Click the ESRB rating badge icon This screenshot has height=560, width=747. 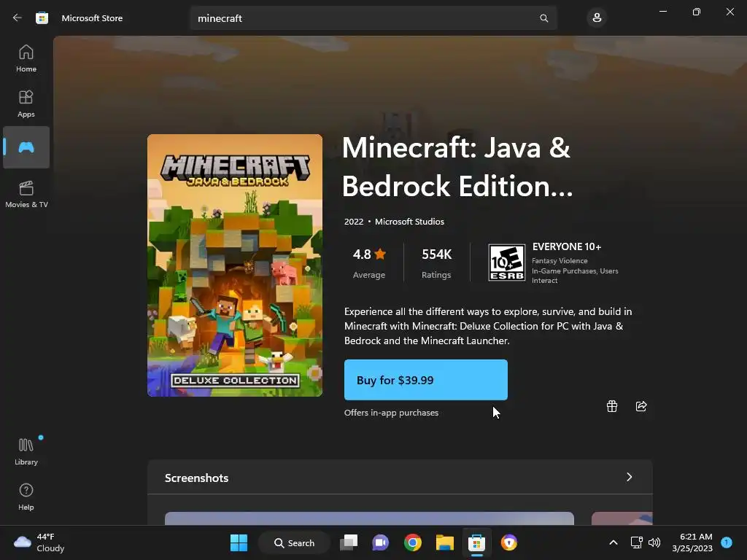pos(506,262)
